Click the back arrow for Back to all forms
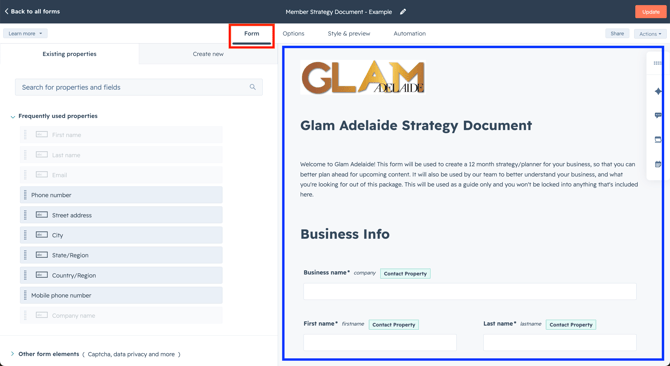 click(x=6, y=12)
